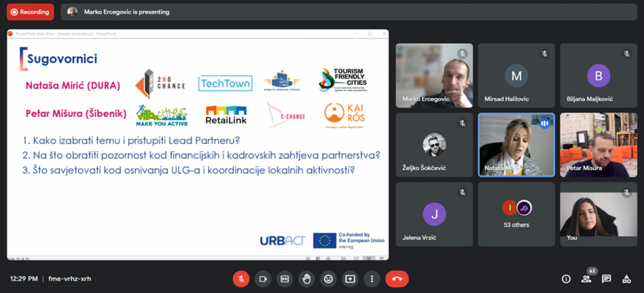
Task: Click the Kairós logo
Action: tap(345, 116)
